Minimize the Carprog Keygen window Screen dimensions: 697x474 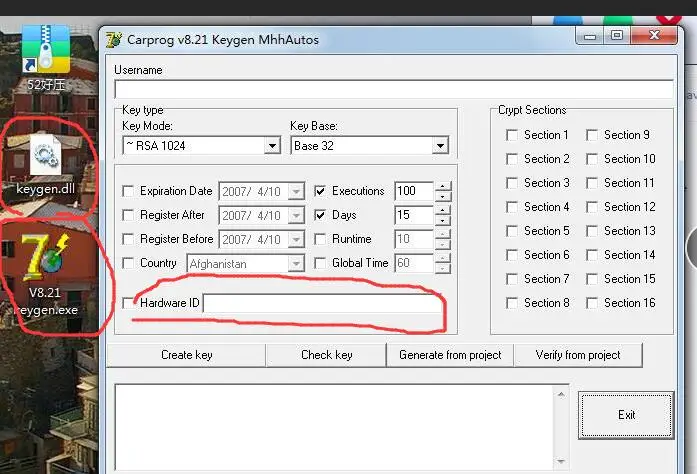click(590, 36)
